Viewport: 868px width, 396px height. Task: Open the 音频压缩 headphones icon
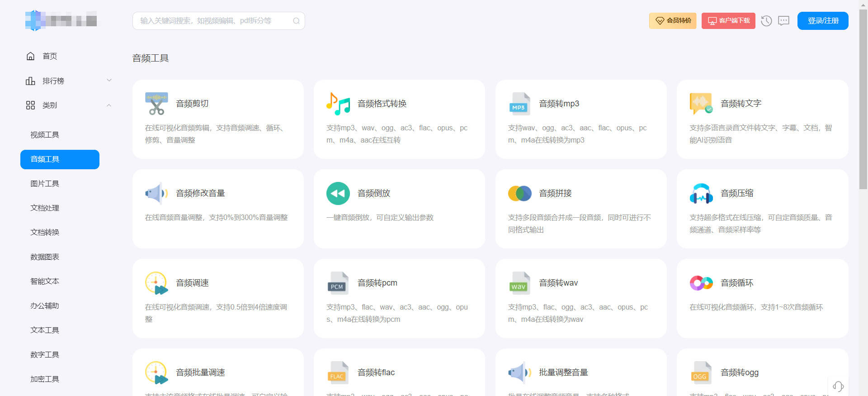[701, 193]
